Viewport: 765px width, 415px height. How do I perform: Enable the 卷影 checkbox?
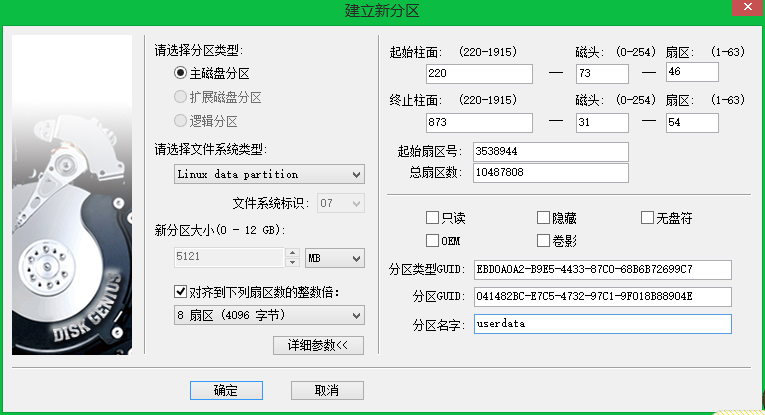coord(543,240)
